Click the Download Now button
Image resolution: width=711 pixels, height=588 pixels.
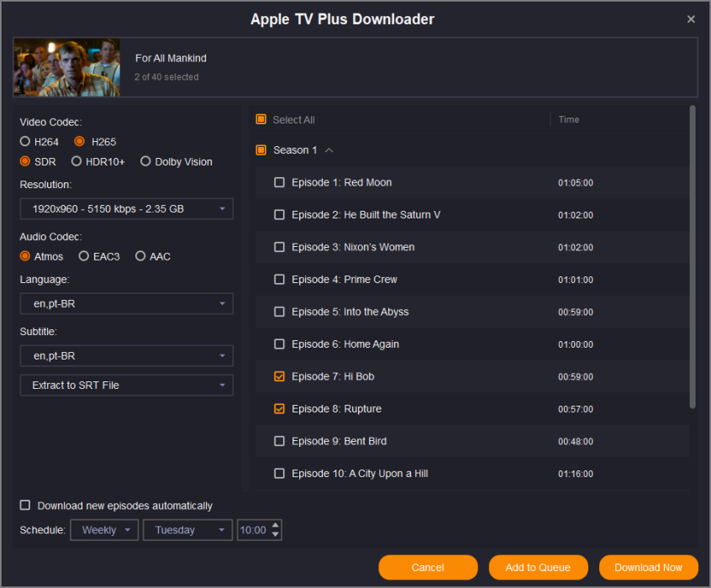[x=648, y=568]
